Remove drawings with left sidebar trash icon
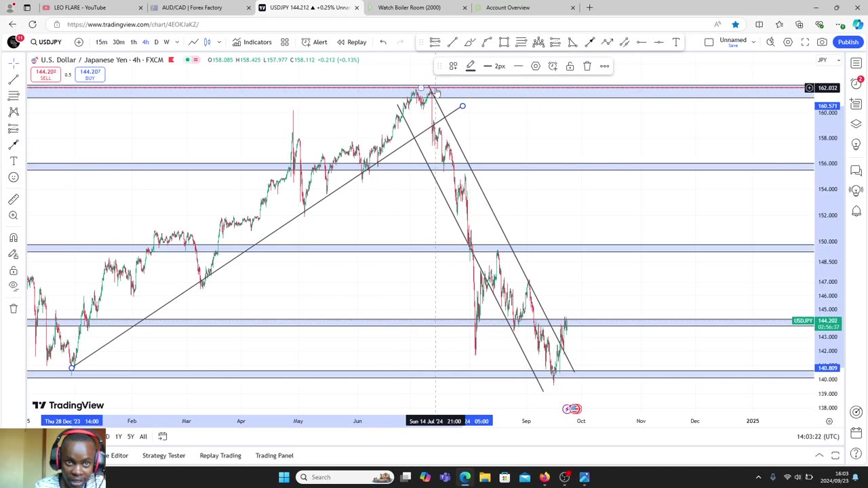 (14, 309)
